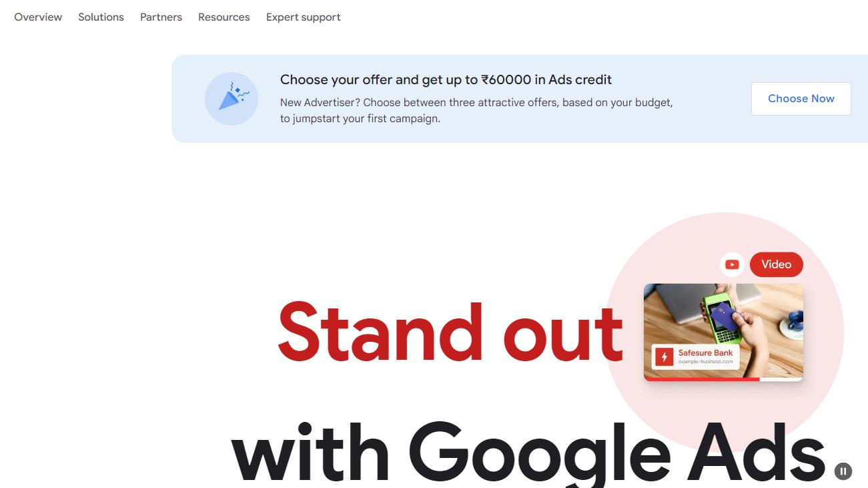868x488 pixels.
Task: Go to the Partners section
Action: (161, 17)
